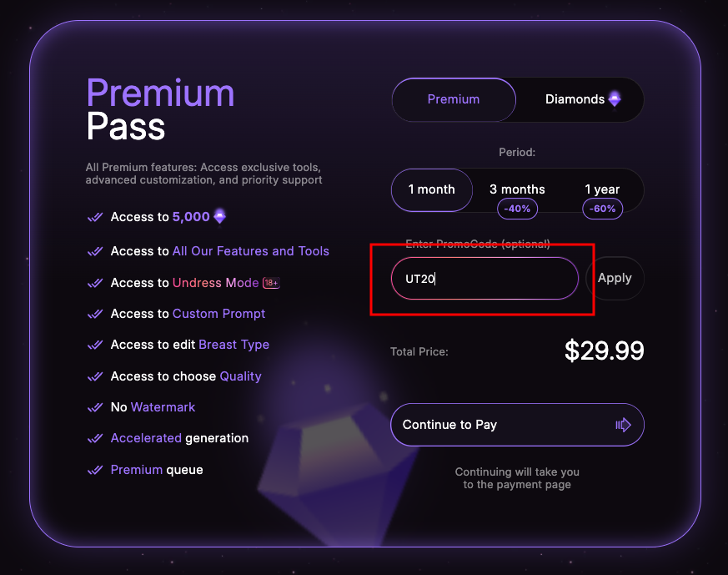
Task: Select the Premium tab
Action: tap(454, 99)
